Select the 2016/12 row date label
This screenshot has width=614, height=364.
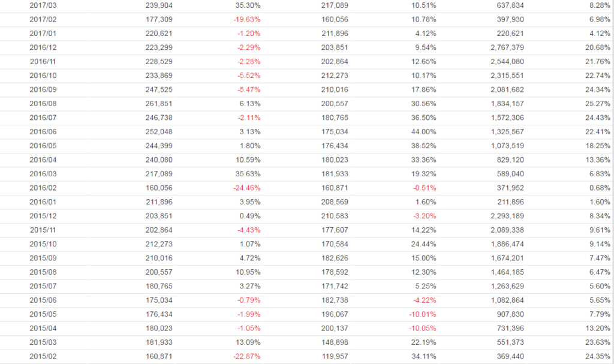click(43, 47)
